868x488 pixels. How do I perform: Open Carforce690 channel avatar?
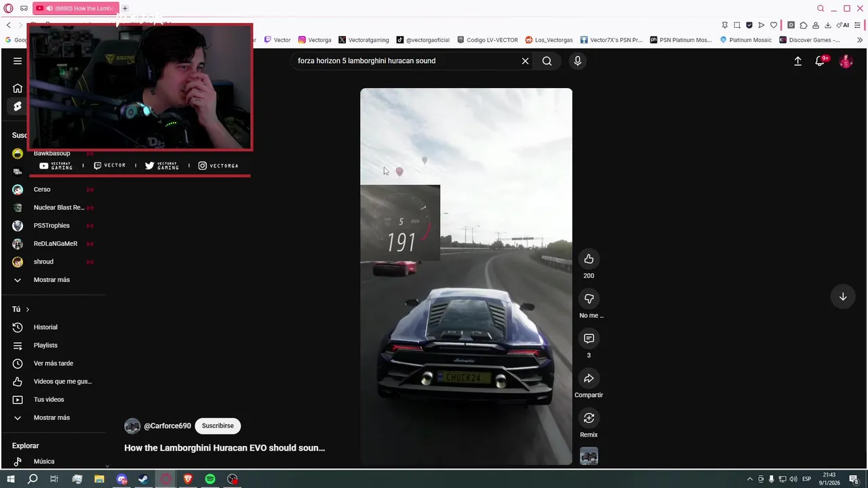(132, 426)
